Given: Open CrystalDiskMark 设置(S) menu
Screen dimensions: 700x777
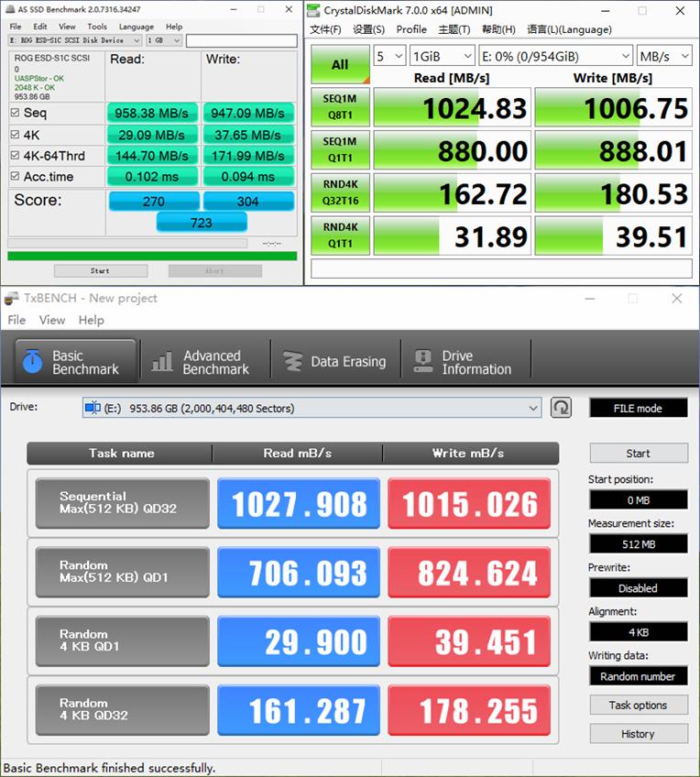Looking at the screenshot, I should tap(368, 29).
